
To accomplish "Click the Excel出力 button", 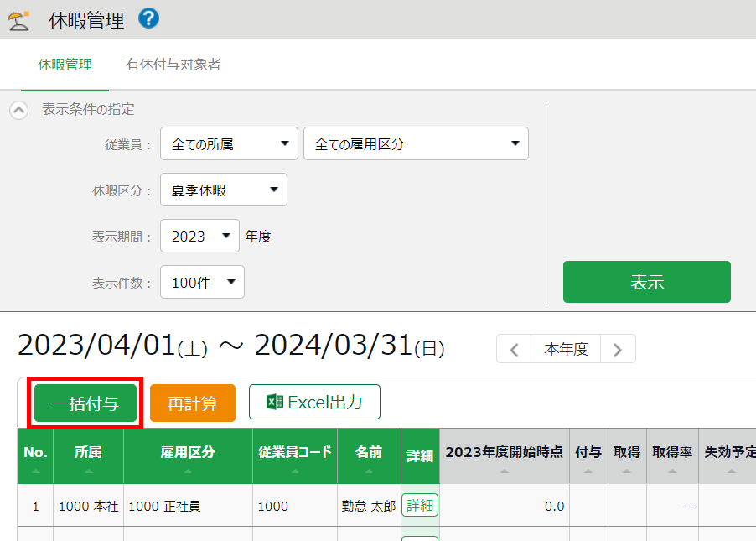I will click(x=314, y=402).
